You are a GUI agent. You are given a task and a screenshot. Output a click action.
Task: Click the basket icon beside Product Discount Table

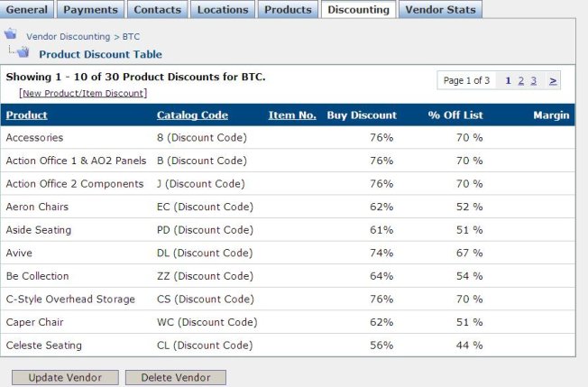tap(23, 51)
